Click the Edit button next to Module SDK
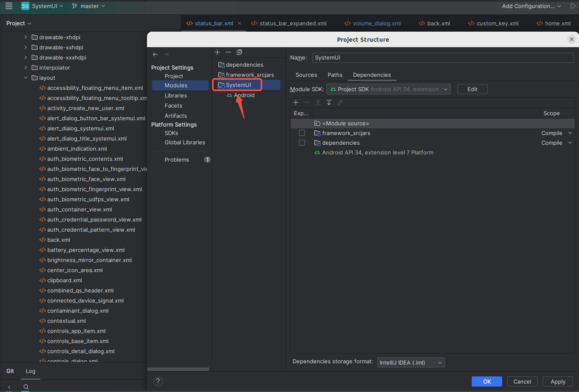579x392 pixels. pyautogui.click(x=472, y=89)
